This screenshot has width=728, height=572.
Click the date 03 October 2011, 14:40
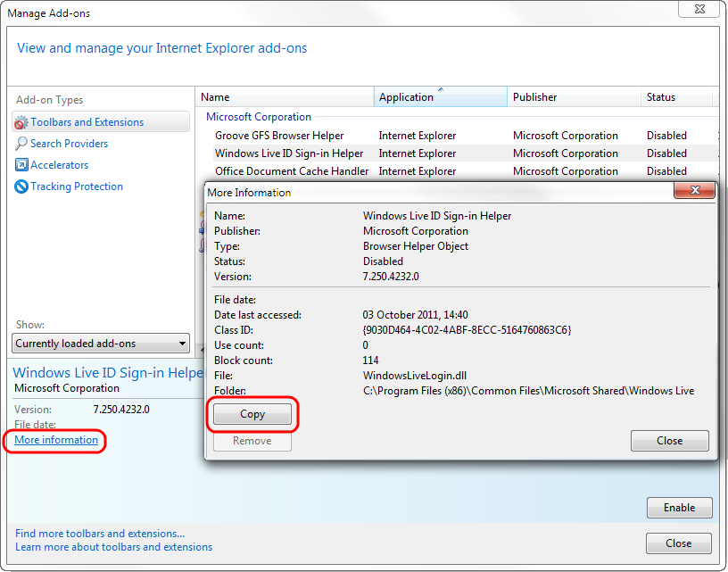(415, 315)
